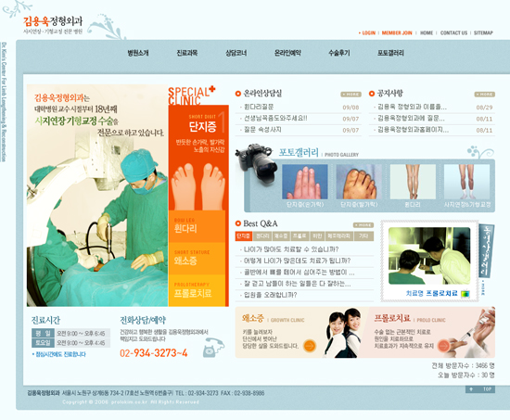The image size is (510, 420).
Task: Select the 프롤로 tab in Best Q&A
Action: pos(300,236)
